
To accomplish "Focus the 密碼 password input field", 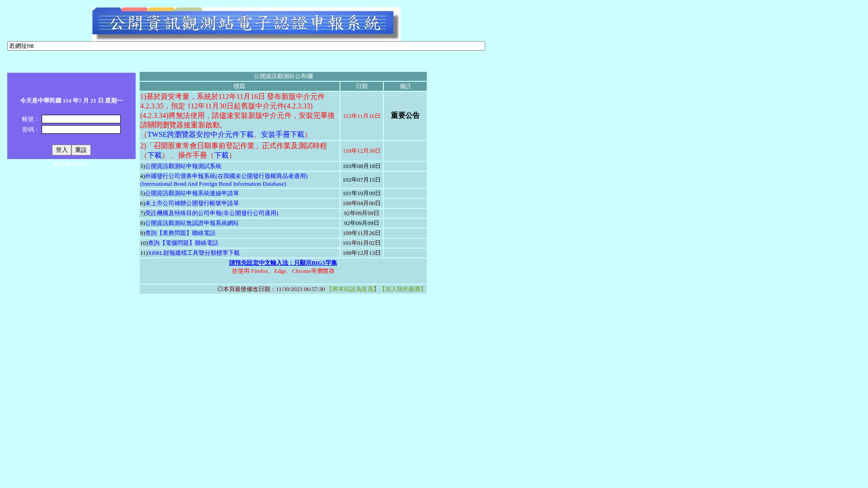I will pyautogui.click(x=81, y=129).
